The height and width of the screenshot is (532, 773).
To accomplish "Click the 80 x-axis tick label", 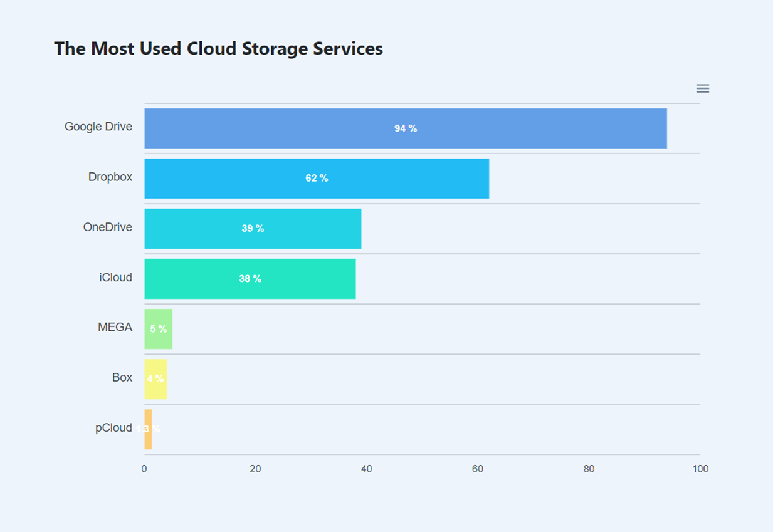I will (x=589, y=469).
